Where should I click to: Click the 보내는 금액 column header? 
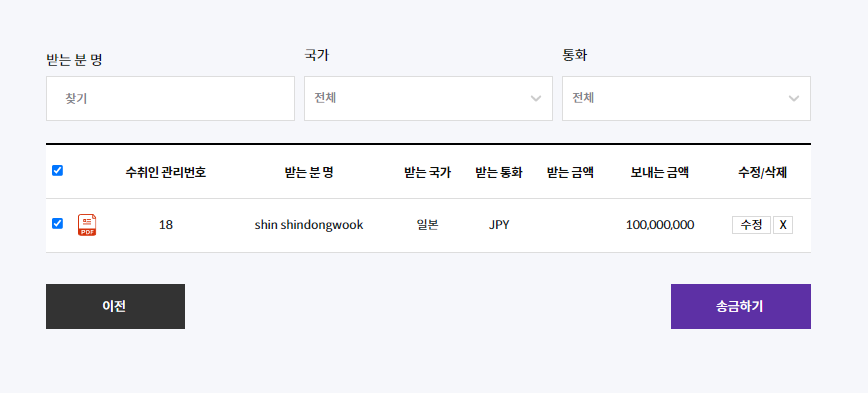659,173
